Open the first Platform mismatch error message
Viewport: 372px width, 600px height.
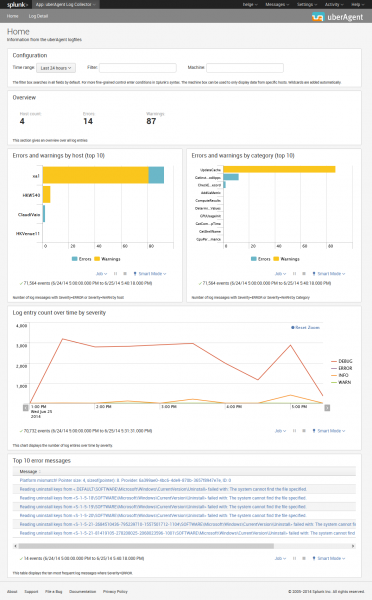(x=125, y=480)
